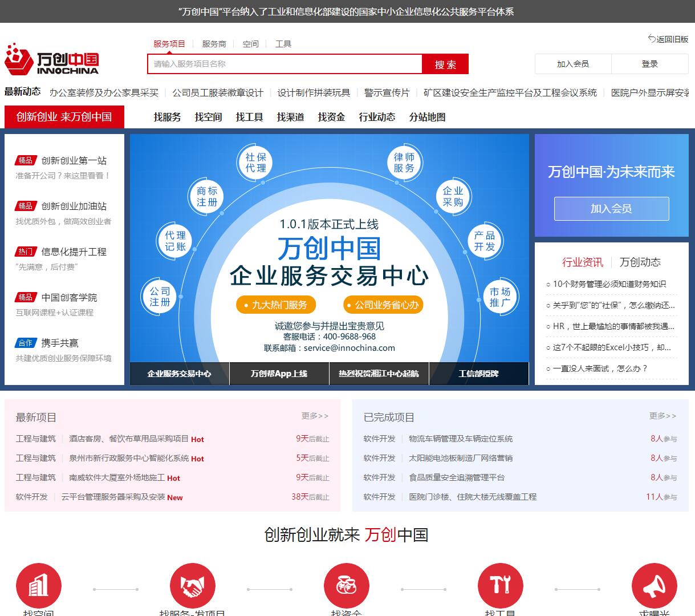695x616 pixels.
Task: Open project 泉州市新行政服务中心智能化系统
Action: click(129, 458)
